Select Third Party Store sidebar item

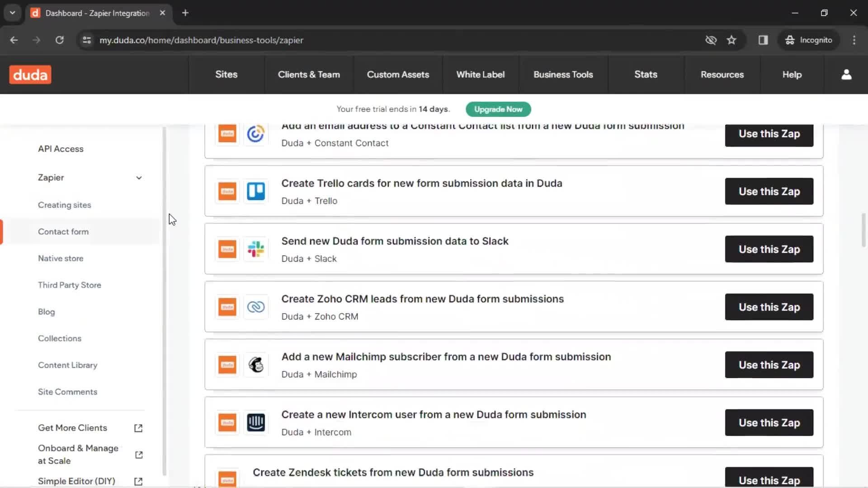pyautogui.click(x=69, y=285)
